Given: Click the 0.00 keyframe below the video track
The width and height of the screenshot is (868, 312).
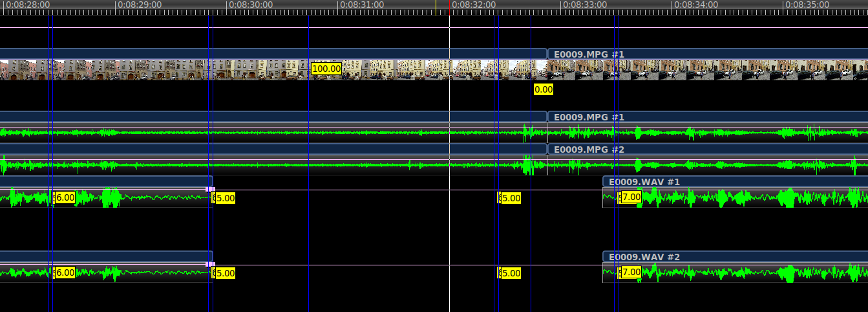Looking at the screenshot, I should (x=543, y=89).
